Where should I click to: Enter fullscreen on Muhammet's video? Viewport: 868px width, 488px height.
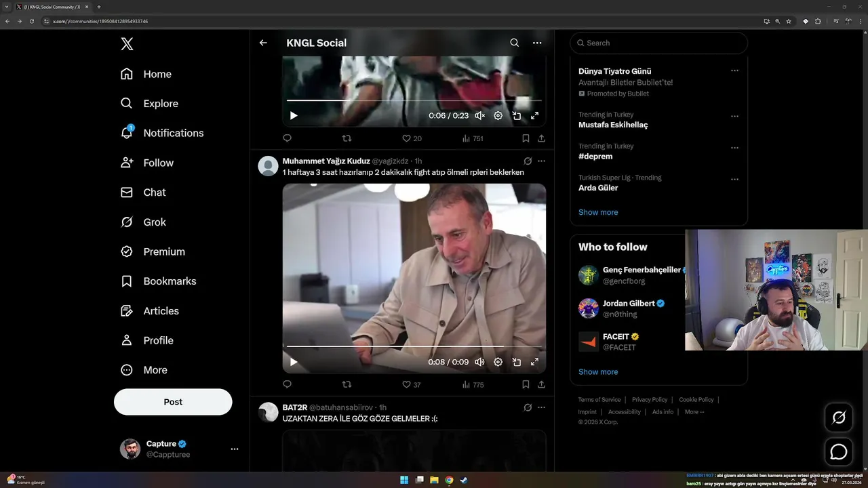tap(534, 362)
